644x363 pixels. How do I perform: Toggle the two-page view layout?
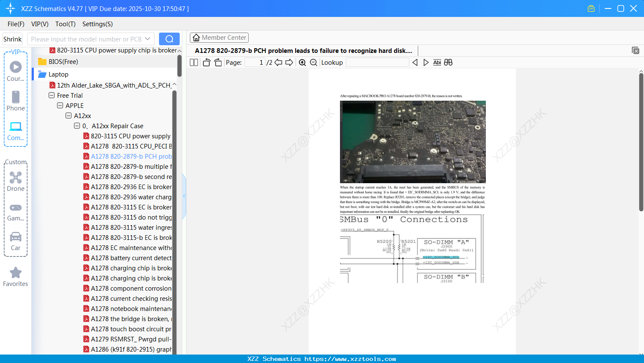194,63
